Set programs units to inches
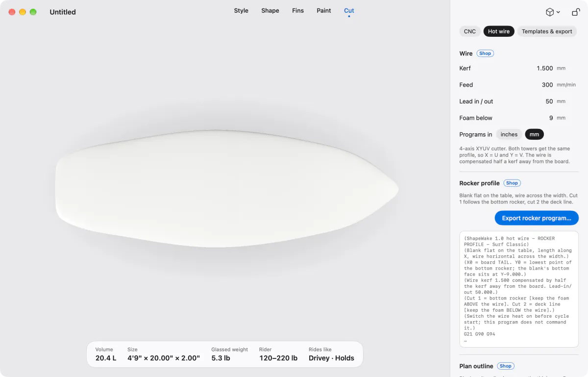This screenshot has width=588, height=377. (x=509, y=134)
